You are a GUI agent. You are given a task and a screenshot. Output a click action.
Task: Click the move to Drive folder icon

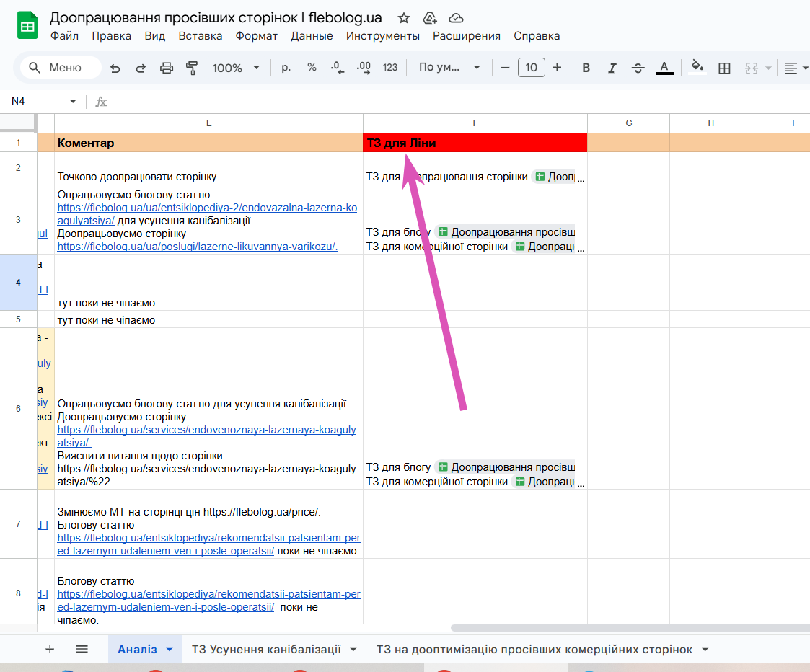pyautogui.click(x=430, y=18)
